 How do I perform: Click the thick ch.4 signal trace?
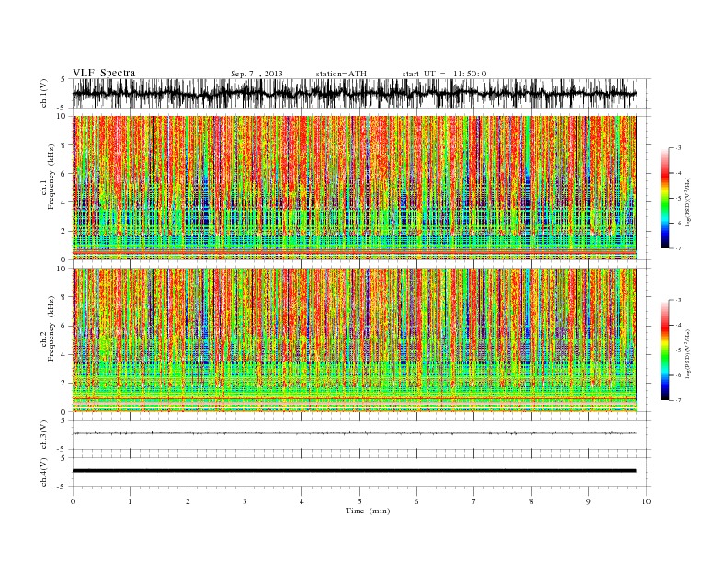tap(354, 471)
